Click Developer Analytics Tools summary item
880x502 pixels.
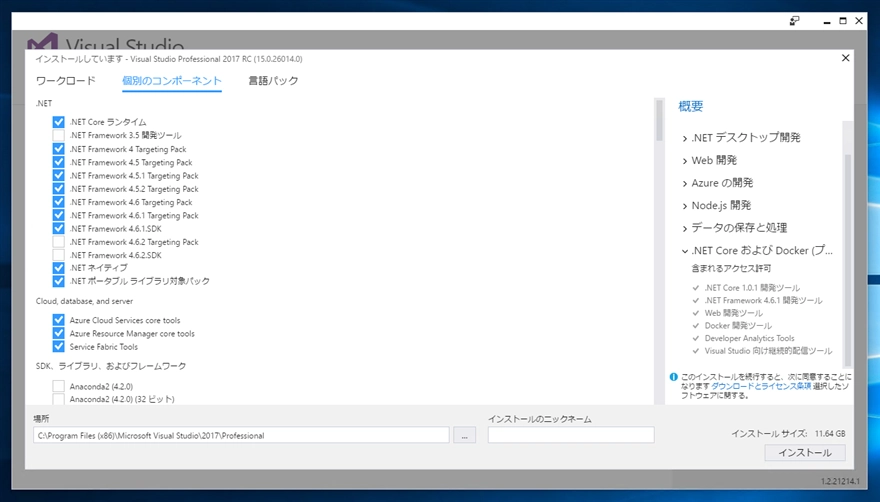[x=750, y=338]
